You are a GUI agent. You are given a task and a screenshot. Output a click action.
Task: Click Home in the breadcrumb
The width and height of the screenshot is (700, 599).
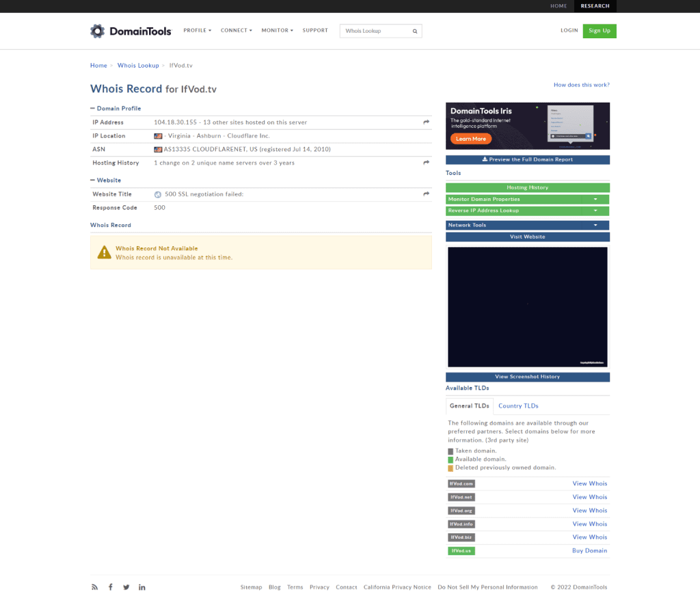click(98, 65)
